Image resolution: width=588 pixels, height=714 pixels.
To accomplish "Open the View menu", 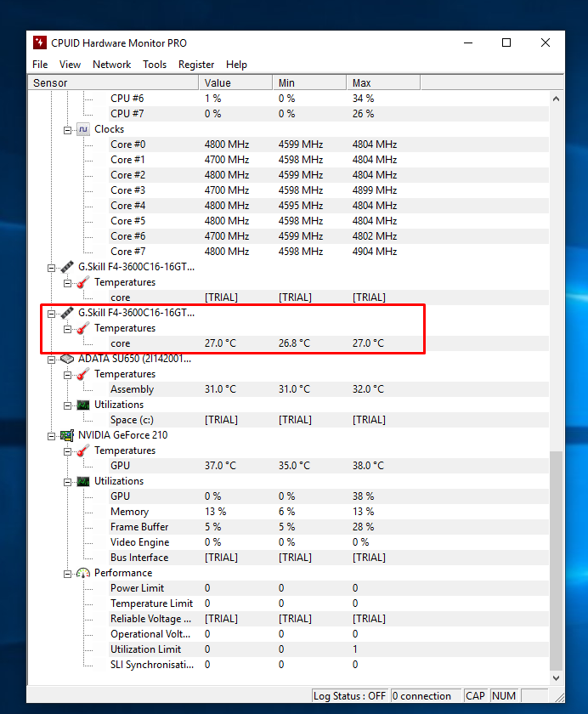I will coord(70,65).
